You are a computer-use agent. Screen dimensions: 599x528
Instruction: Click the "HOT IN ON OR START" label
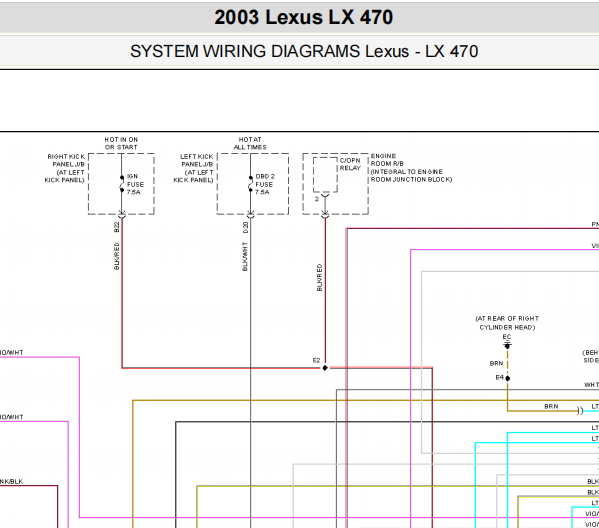pos(121,143)
